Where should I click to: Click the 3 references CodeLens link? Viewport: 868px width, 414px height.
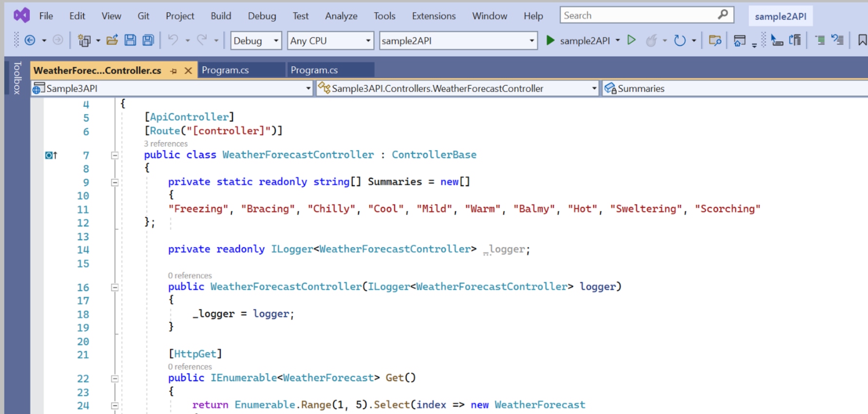click(165, 144)
